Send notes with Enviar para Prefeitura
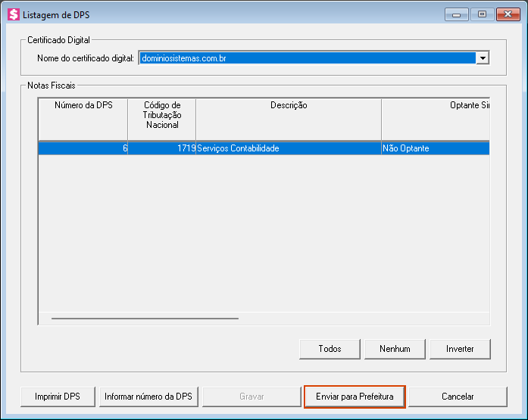Screen dimensions: 528x420 (x=355, y=397)
